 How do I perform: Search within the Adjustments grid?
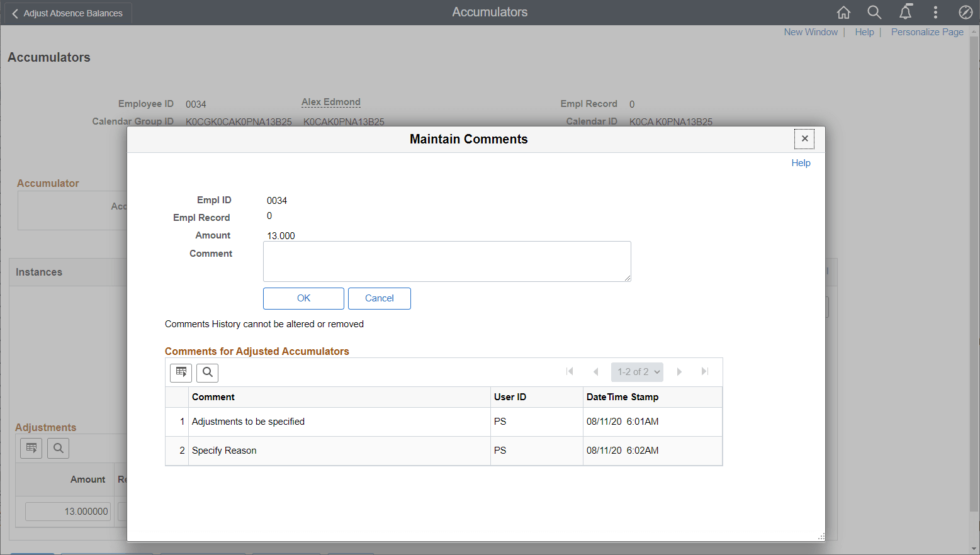58,448
